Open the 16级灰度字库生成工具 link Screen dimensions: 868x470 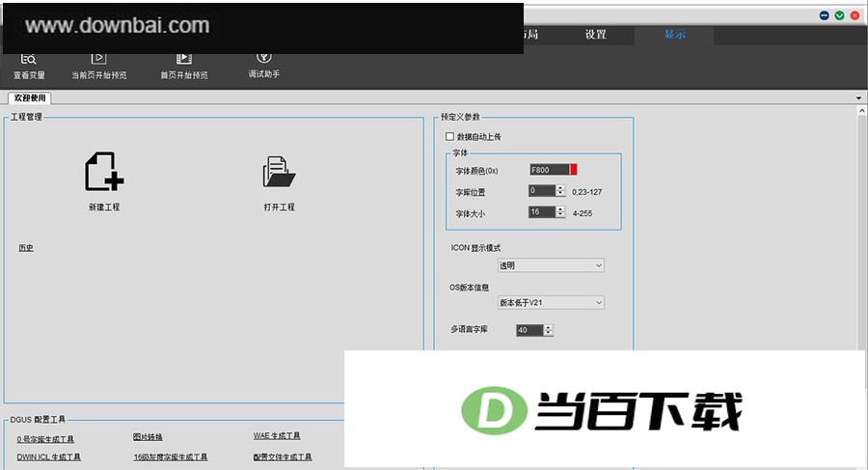click(x=171, y=457)
